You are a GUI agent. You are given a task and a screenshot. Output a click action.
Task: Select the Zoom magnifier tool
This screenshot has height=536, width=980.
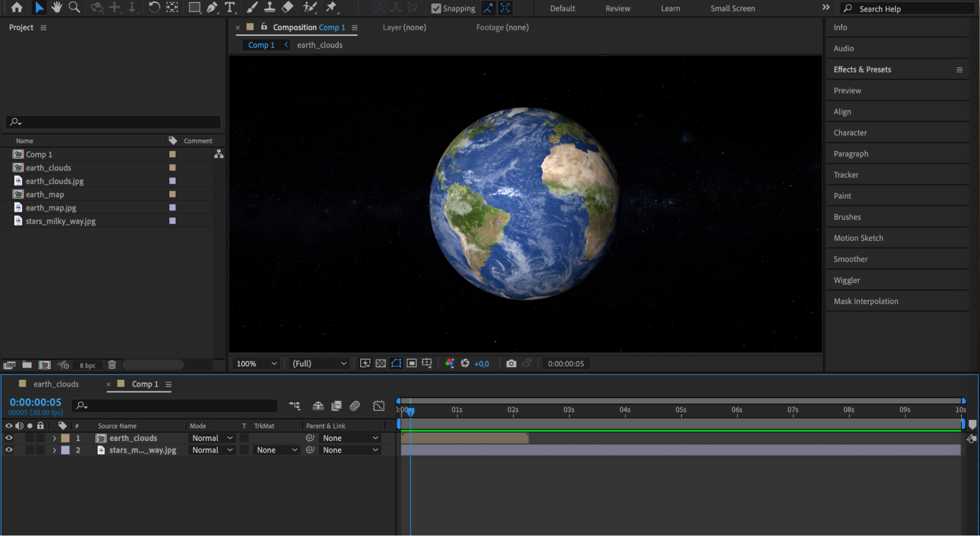(74, 7)
